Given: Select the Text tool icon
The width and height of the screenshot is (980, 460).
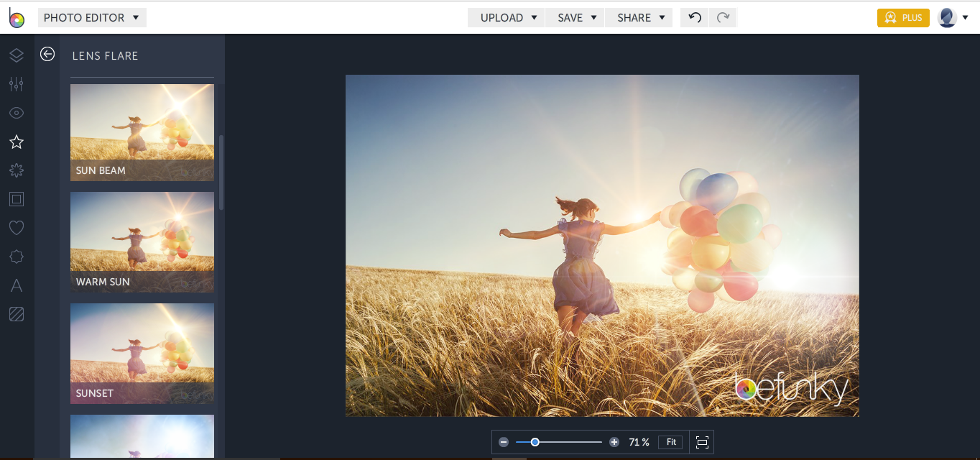Looking at the screenshot, I should coord(17,285).
